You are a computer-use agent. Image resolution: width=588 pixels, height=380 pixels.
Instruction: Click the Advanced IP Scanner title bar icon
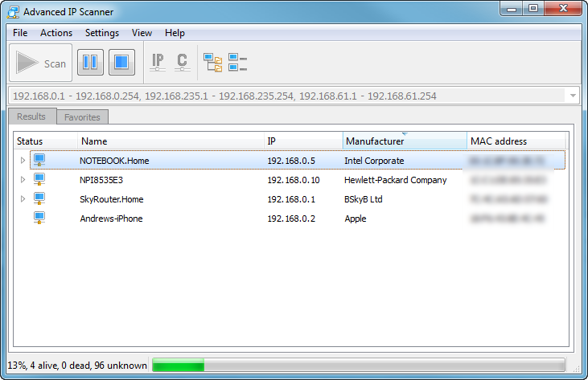click(13, 12)
